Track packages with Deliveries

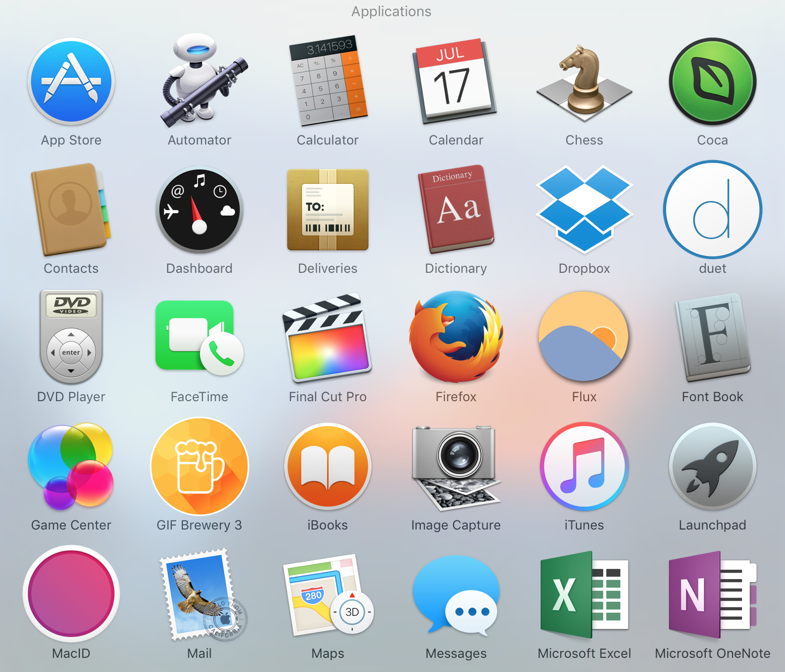click(327, 210)
